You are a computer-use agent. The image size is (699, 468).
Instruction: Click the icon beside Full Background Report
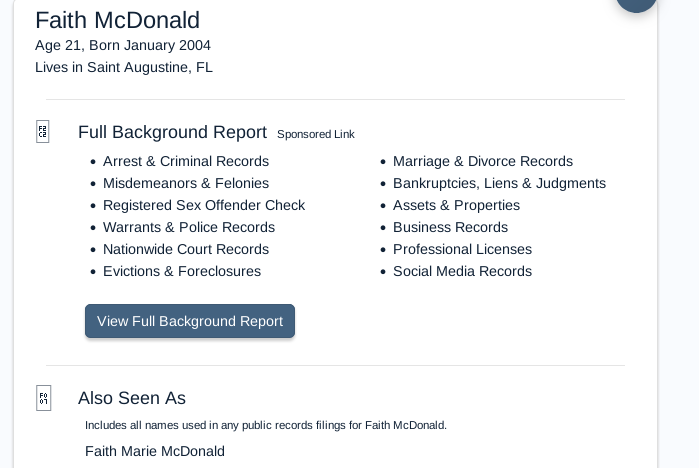43,132
